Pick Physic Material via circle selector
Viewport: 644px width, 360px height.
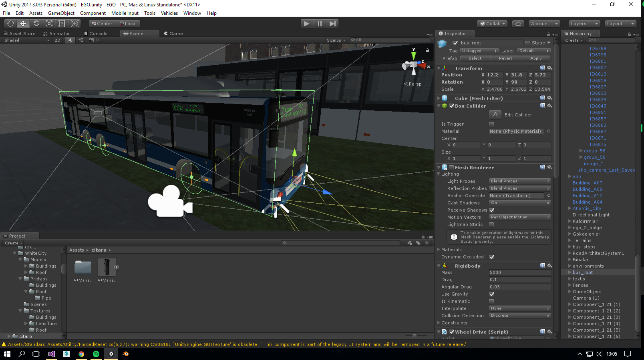pos(549,131)
